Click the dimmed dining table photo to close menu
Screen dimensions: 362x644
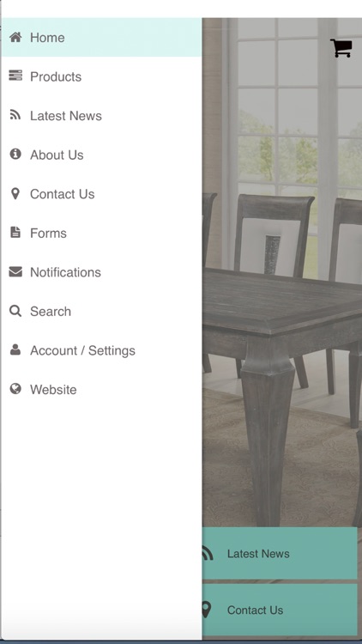point(281,288)
